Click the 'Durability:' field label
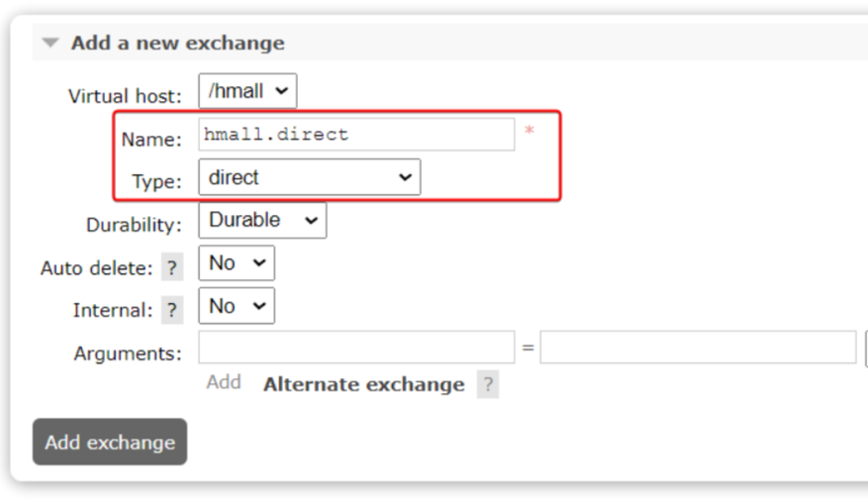This screenshot has height=500, width=868. [x=134, y=225]
